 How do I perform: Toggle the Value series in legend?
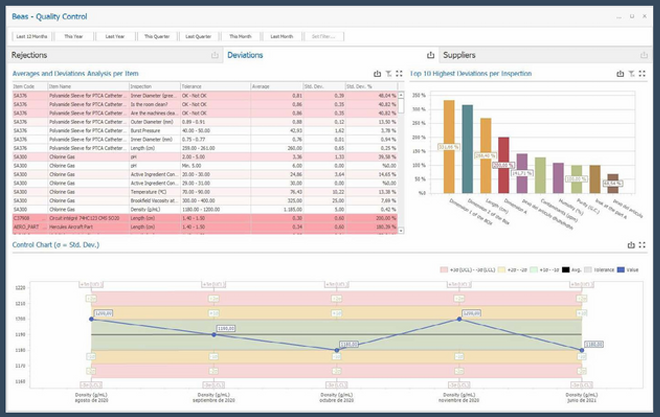[x=629, y=269]
